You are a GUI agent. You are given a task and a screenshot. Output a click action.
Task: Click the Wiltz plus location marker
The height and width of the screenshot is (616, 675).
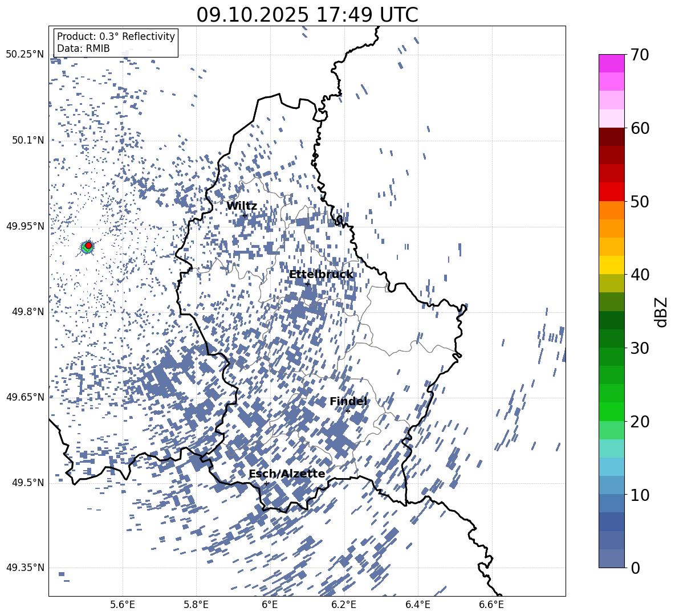tap(245, 215)
